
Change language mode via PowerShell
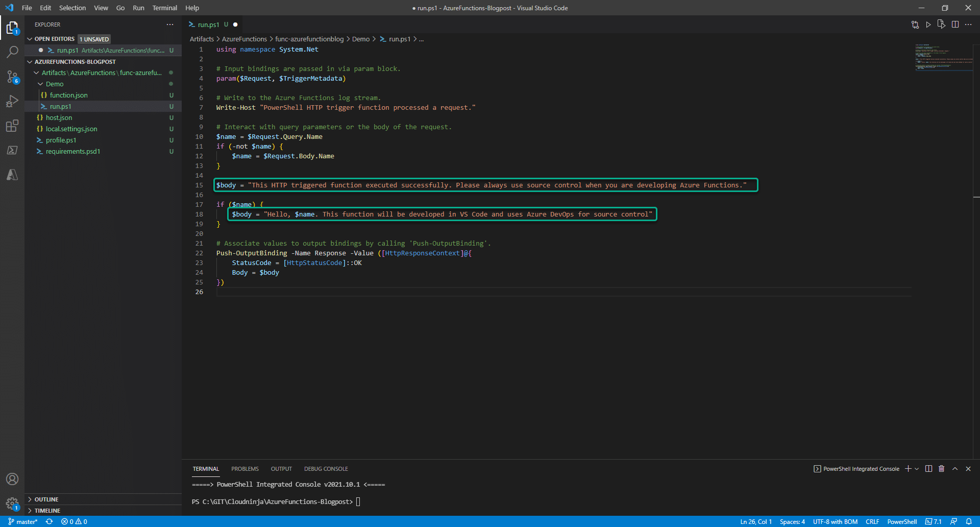pos(902,521)
